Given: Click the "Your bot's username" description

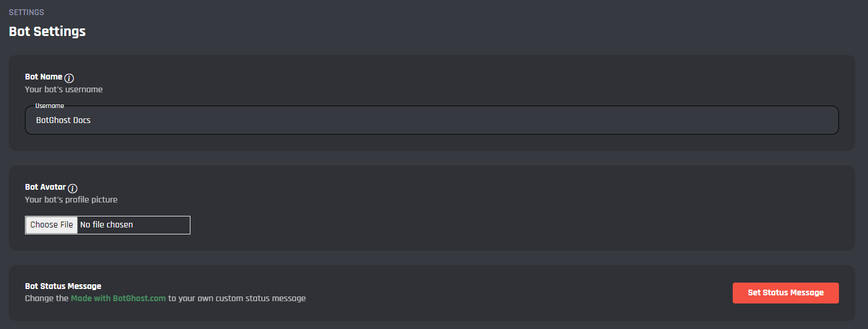Looking at the screenshot, I should pos(64,89).
